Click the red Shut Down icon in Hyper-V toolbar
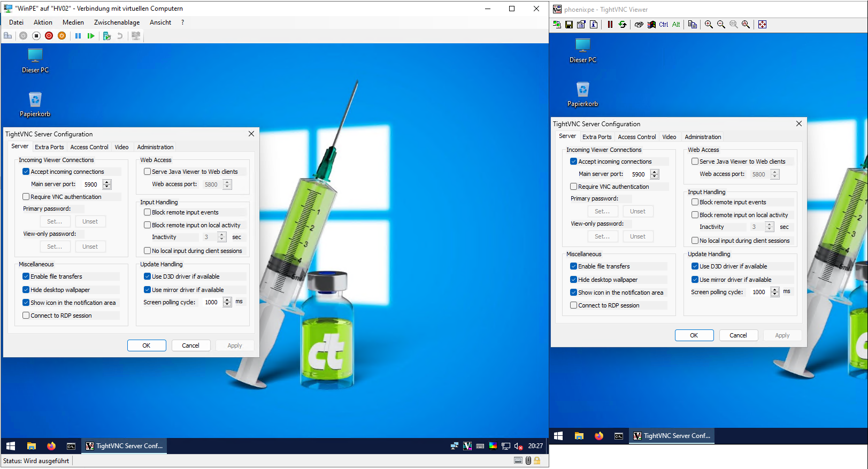This screenshot has width=868, height=469. (49, 36)
